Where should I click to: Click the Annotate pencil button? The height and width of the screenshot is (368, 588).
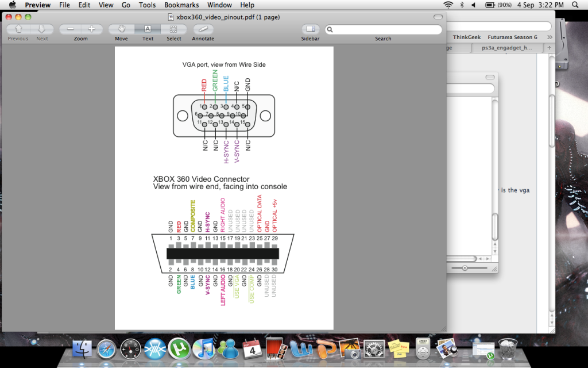203,29
